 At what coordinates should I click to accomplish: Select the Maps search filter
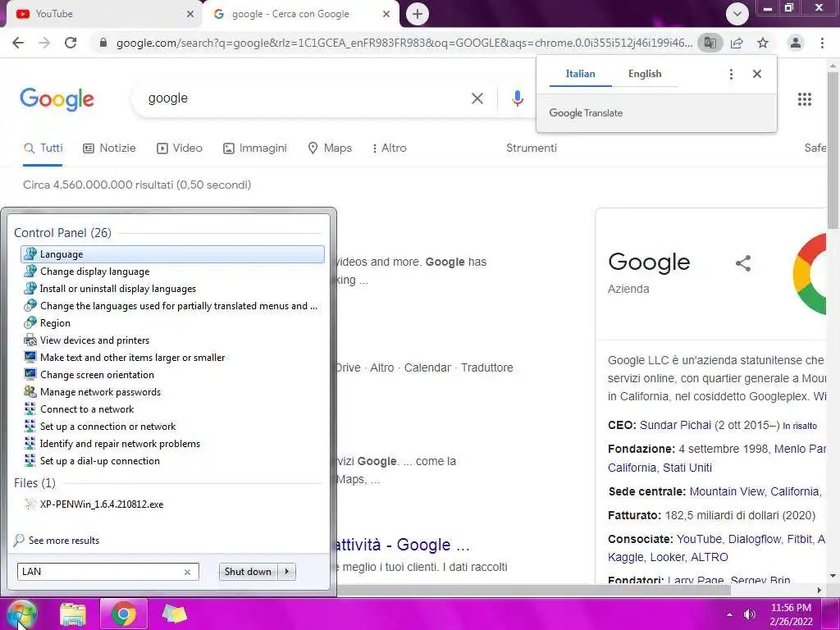pos(330,148)
